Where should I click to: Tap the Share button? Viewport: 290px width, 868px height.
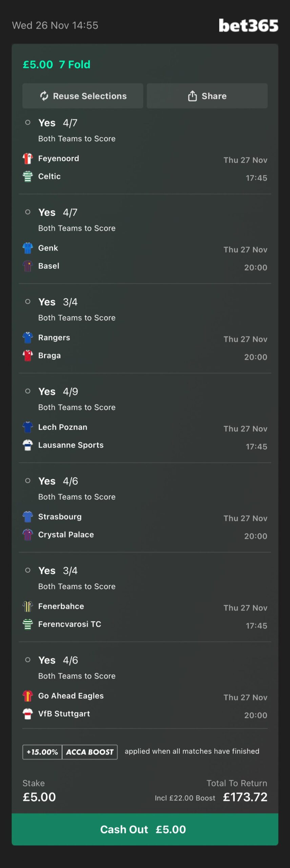click(x=207, y=96)
